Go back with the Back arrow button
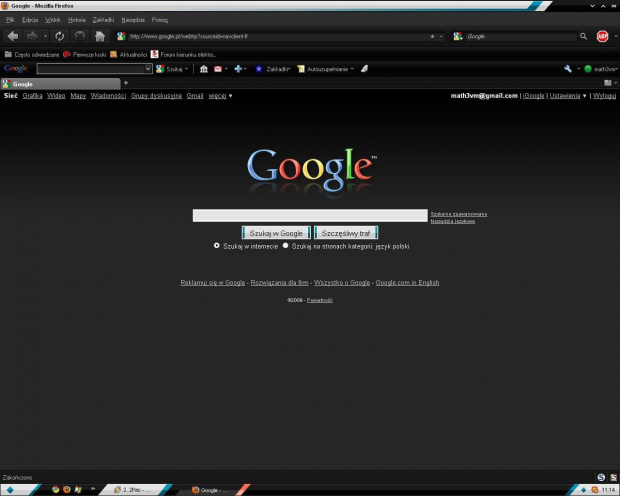The width and height of the screenshot is (620, 496). tap(13, 36)
